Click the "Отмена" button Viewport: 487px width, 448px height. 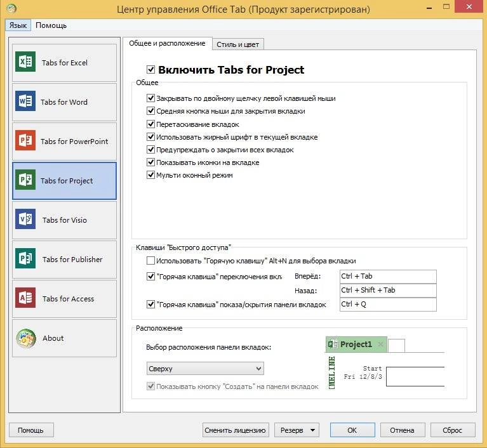[402, 430]
